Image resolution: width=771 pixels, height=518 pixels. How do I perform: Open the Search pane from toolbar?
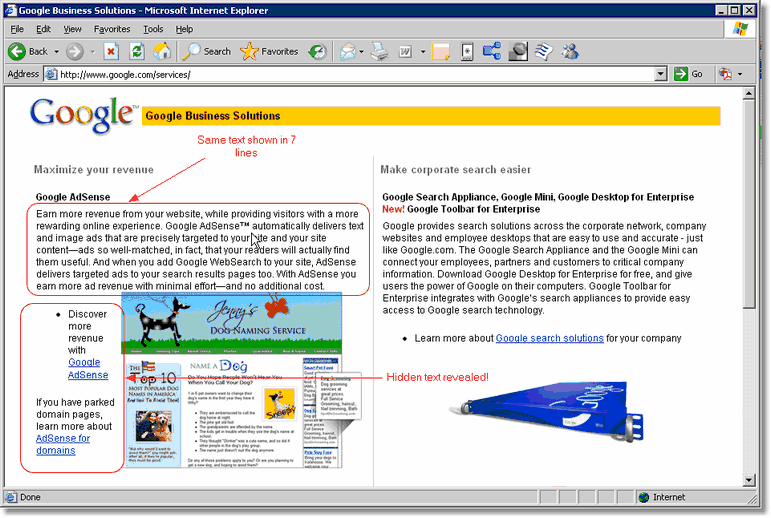coord(206,51)
